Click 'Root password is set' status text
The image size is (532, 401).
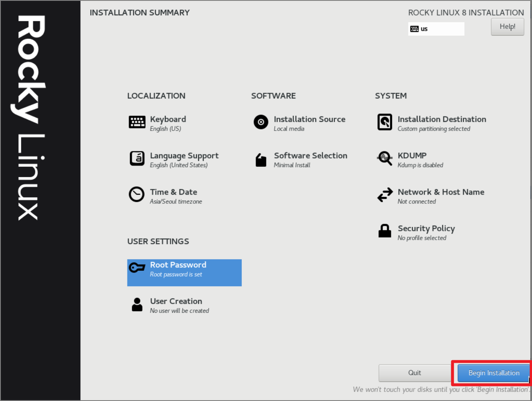point(176,275)
